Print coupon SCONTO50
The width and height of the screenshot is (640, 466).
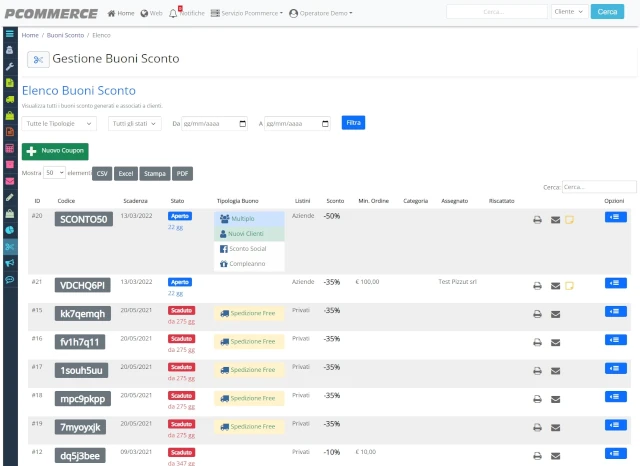pos(538,220)
